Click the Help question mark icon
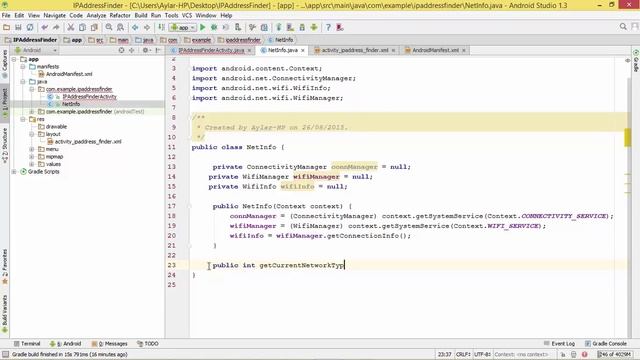This screenshot has width=640, height=360. click(328, 27)
